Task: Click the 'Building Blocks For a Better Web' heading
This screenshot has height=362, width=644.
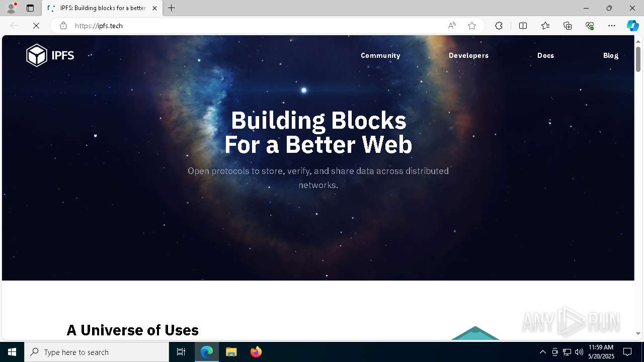Action: 318,132
